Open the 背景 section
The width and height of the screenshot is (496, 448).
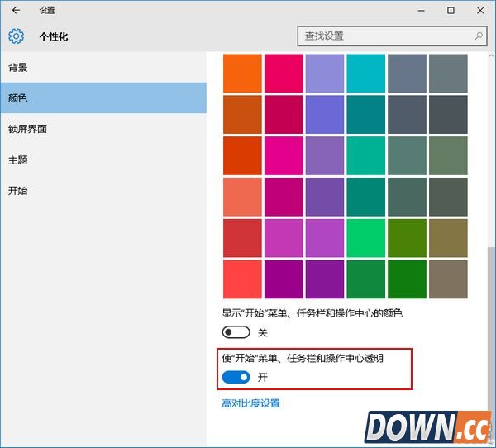(103, 68)
